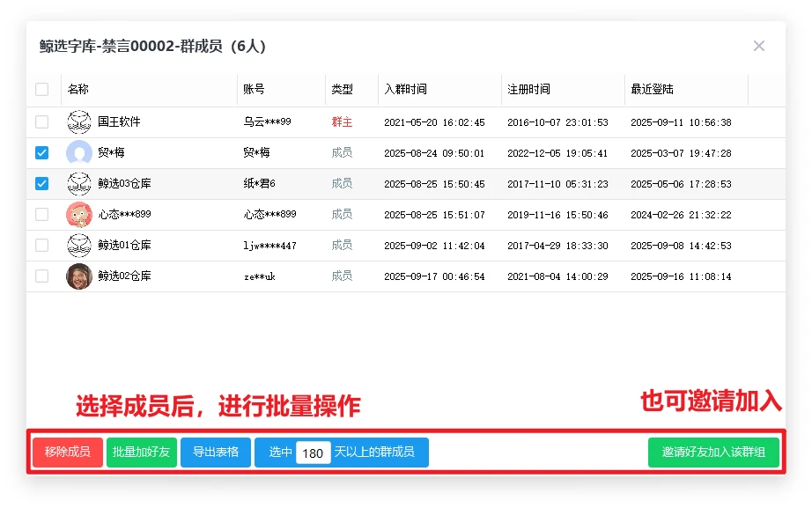Deselect the 鲸选03仓库 checkbox

[x=42, y=184]
